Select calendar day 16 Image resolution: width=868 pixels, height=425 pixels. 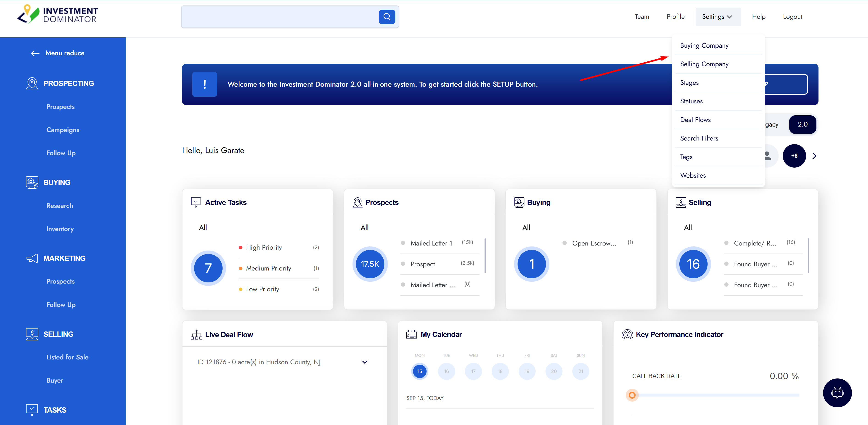tap(446, 371)
